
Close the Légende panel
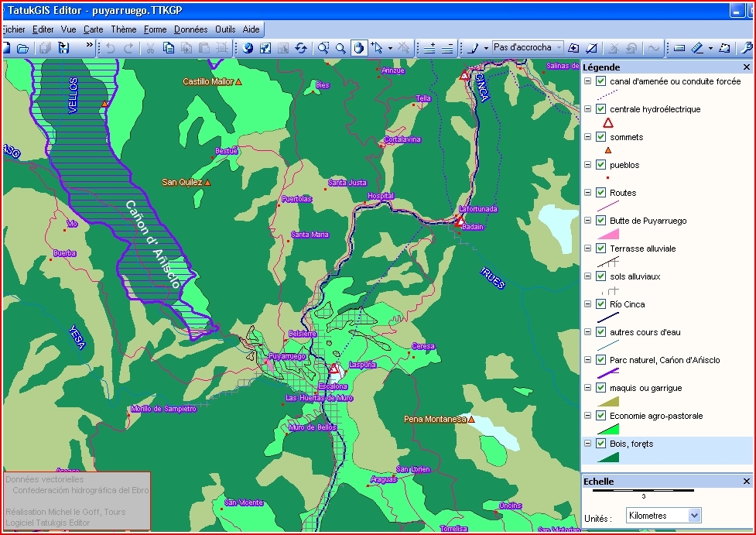(746, 67)
